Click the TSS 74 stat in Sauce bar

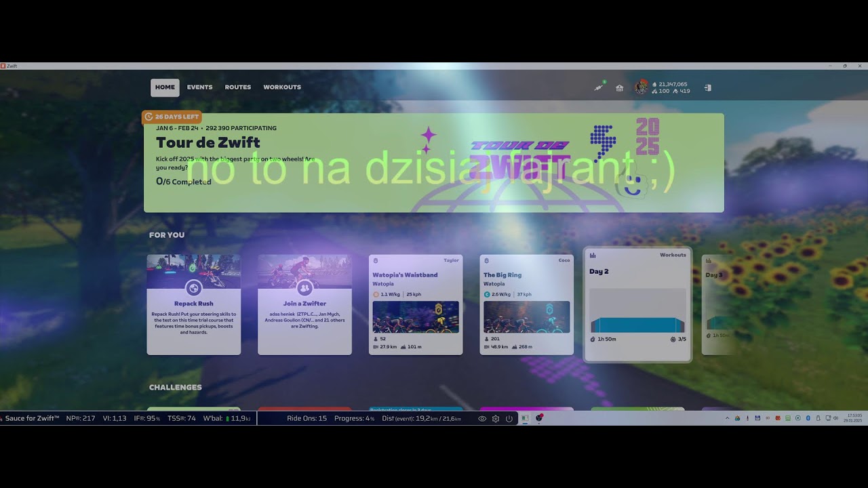(182, 419)
